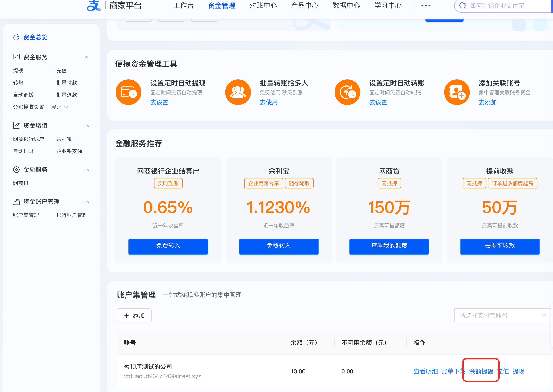
Task: Open the 请选择支付宝账号 dropdown
Action: coord(502,315)
